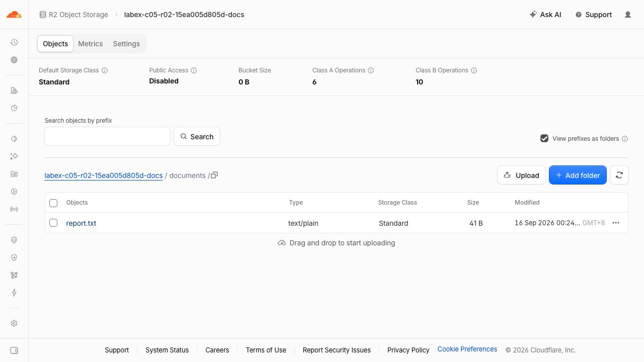Open the Support menu in header
Image resolution: width=644 pixels, height=362 pixels.
point(594,15)
